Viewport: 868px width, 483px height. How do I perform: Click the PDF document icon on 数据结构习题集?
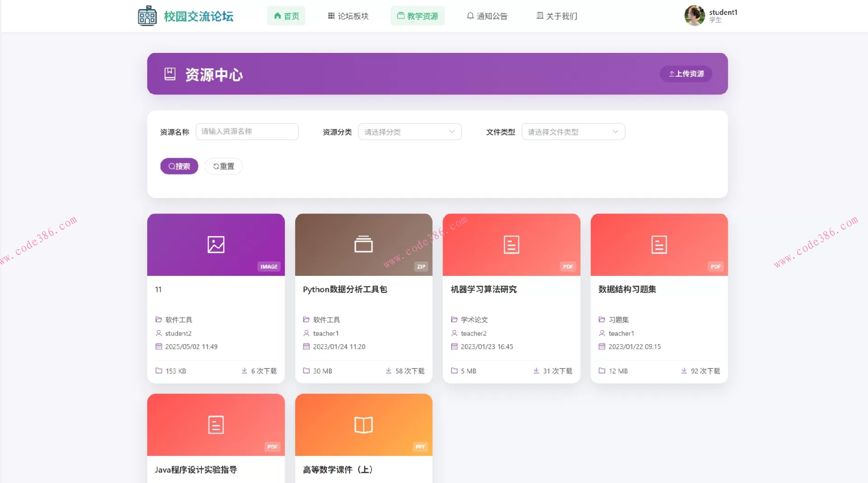coord(659,244)
